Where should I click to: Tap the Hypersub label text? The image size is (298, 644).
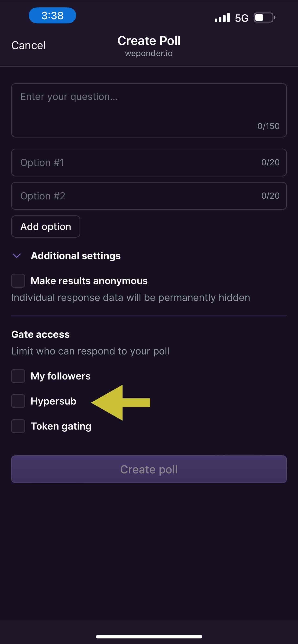pos(54,401)
